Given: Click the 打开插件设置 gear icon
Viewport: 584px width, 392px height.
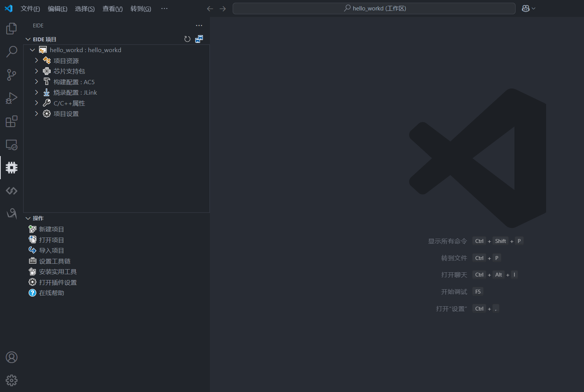Looking at the screenshot, I should coord(32,282).
